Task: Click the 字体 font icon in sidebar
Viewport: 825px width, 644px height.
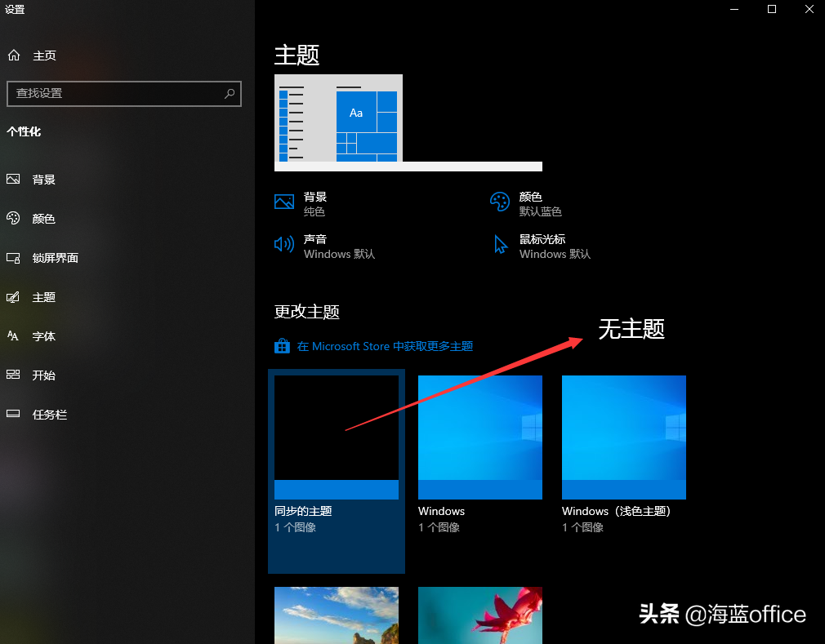Action: tap(13, 336)
